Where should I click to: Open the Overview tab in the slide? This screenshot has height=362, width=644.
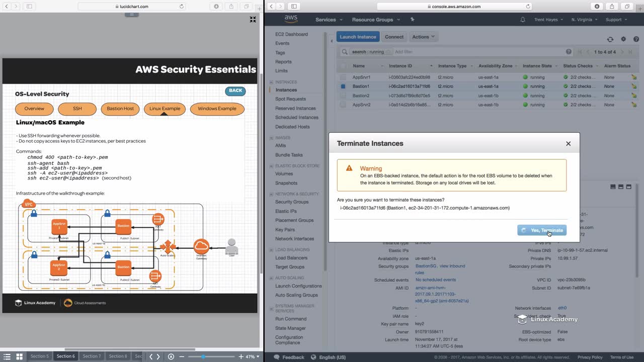point(34,109)
